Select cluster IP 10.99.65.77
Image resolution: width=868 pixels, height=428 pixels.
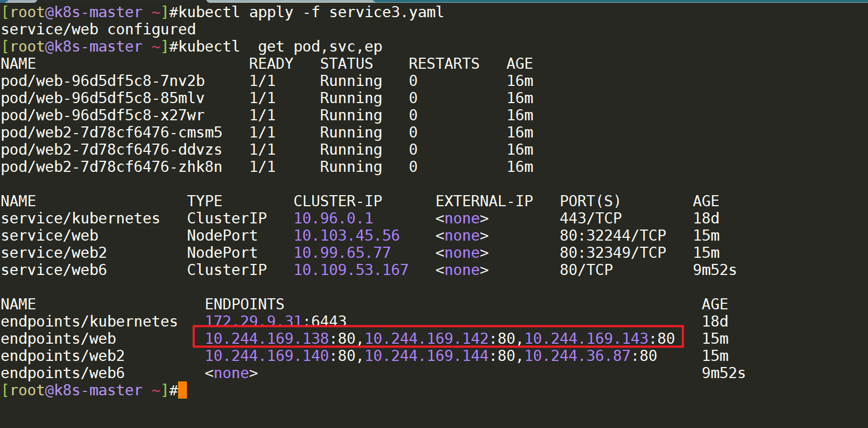[x=342, y=253]
